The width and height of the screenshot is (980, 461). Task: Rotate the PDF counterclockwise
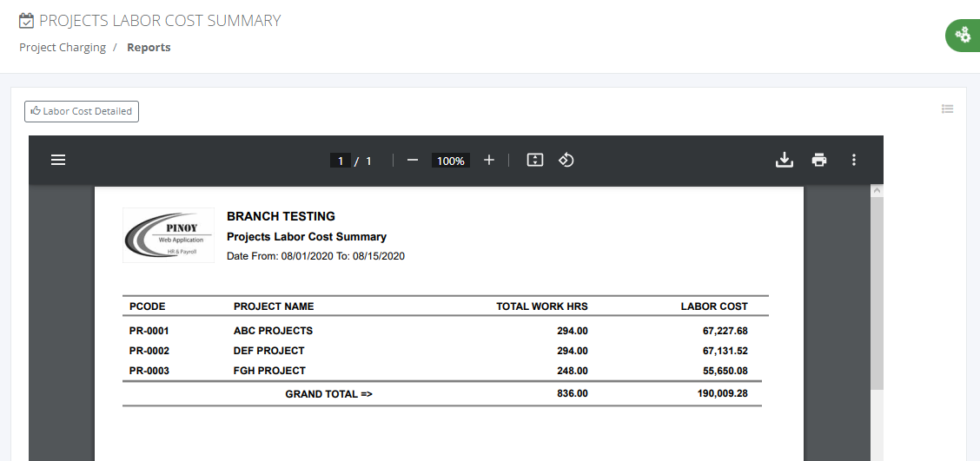coord(566,161)
